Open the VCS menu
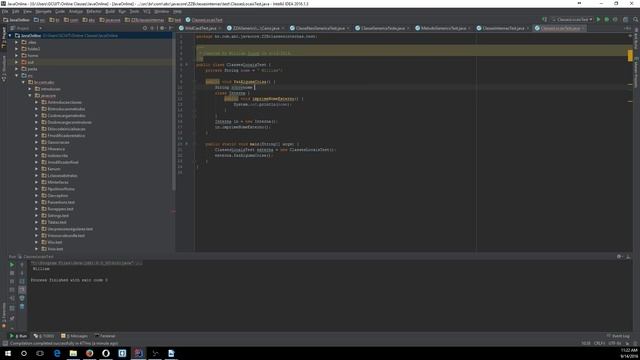The width and height of the screenshot is (640, 360). 147,11
